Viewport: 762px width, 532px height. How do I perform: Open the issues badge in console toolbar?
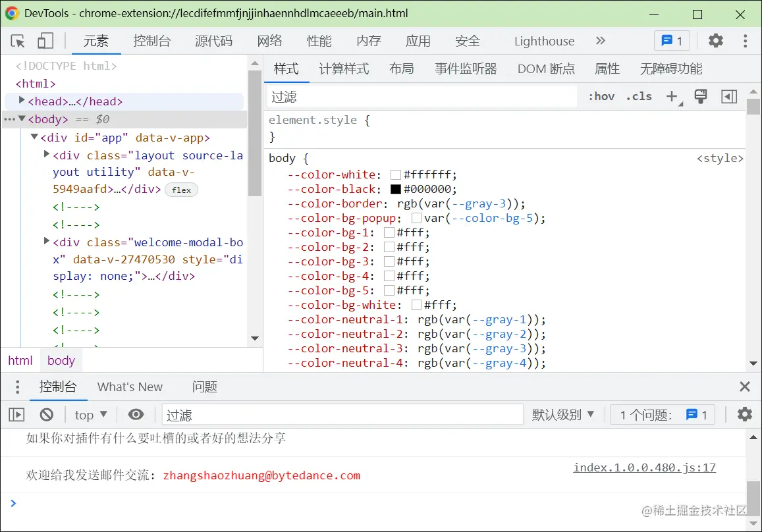coord(663,415)
